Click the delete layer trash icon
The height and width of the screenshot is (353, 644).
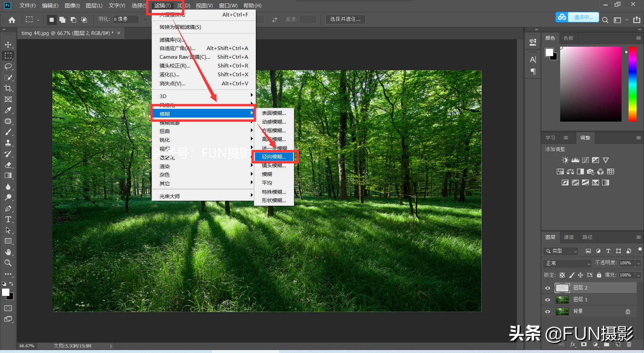coord(629,344)
